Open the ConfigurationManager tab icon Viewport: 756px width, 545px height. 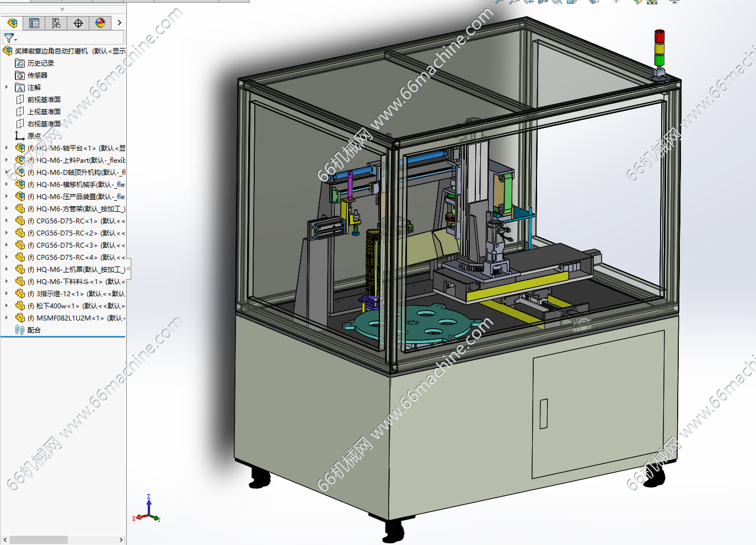click(56, 23)
